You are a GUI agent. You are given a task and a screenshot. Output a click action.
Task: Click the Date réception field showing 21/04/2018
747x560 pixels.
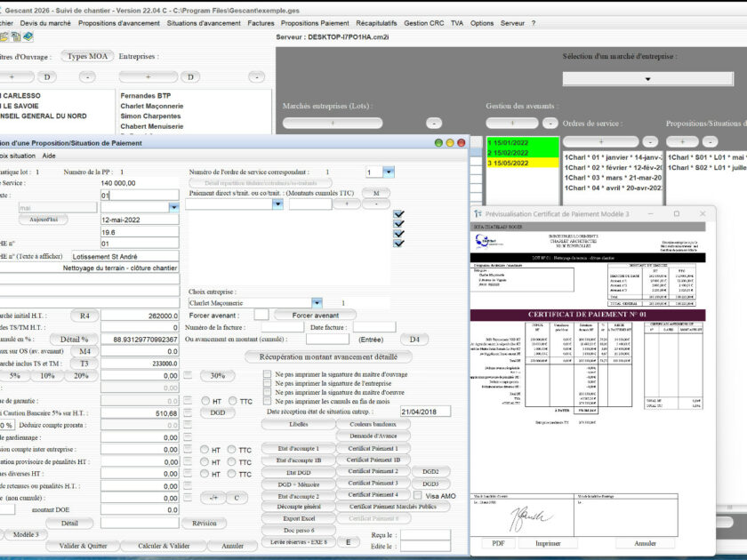point(425,412)
